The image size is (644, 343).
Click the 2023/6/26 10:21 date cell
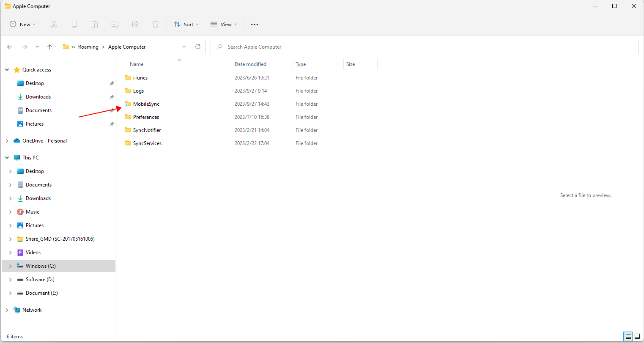click(x=252, y=78)
